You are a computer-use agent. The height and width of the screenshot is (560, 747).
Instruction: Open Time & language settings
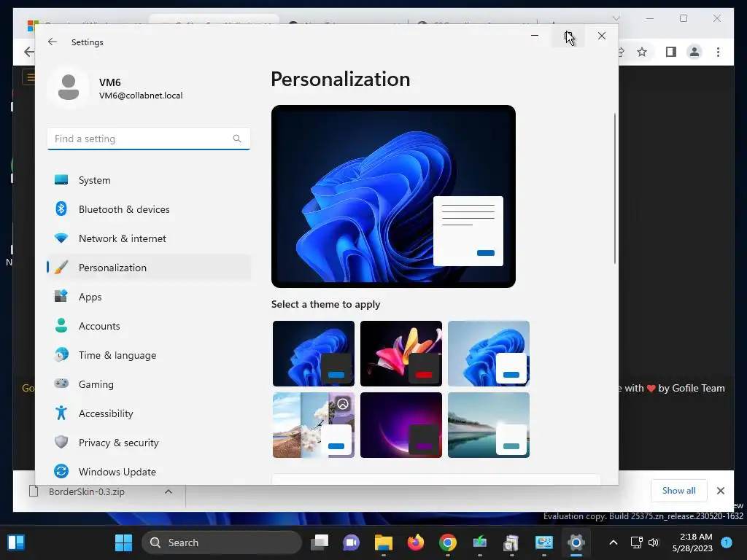pos(149,355)
